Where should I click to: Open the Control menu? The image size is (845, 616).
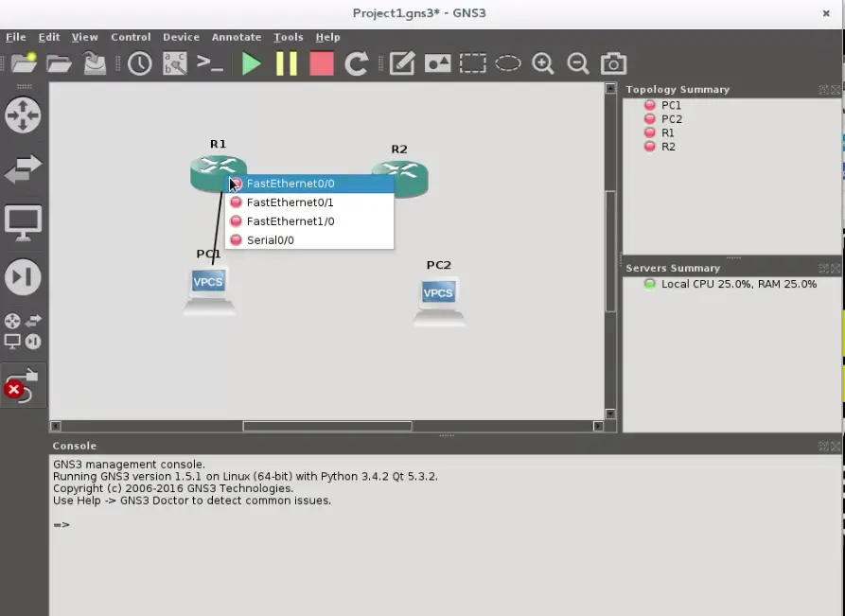coord(131,37)
